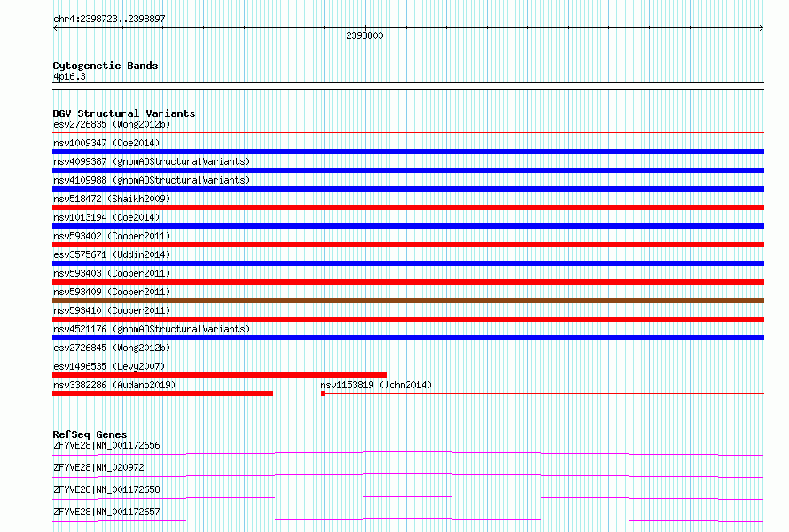The height and width of the screenshot is (532, 789).
Task: Open variant nsv1153819 (John2014) label
Action: [x=376, y=385]
